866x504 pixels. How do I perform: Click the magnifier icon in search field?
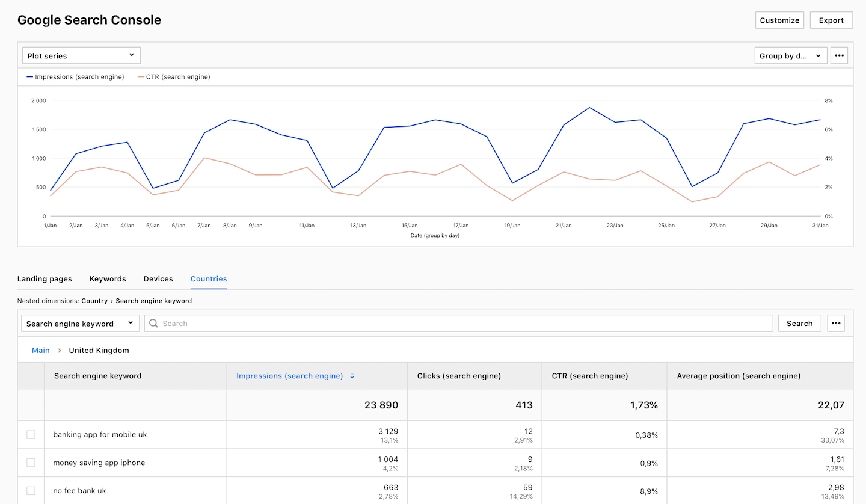(153, 323)
